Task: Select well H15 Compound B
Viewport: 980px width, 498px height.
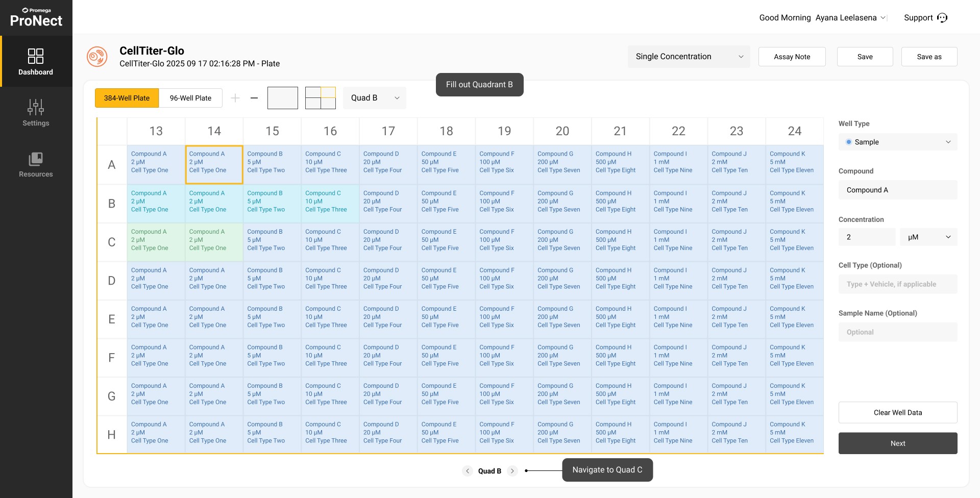Action: pos(273,435)
